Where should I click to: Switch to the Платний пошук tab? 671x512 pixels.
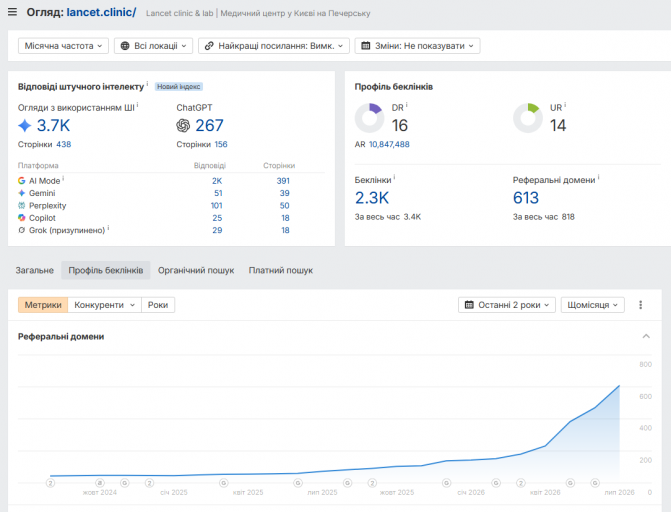[281, 271]
